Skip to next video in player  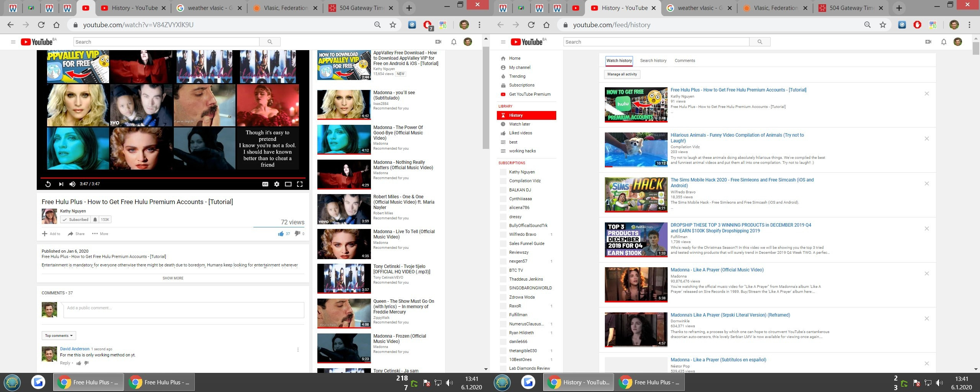tap(61, 184)
